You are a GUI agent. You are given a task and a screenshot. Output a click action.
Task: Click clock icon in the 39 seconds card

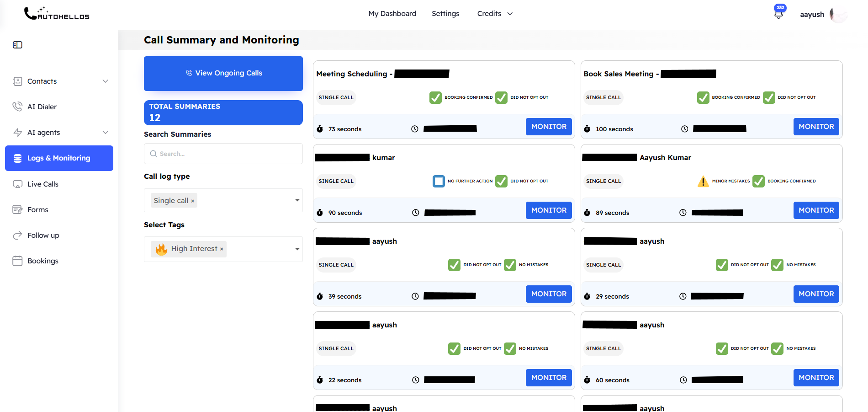(x=415, y=296)
